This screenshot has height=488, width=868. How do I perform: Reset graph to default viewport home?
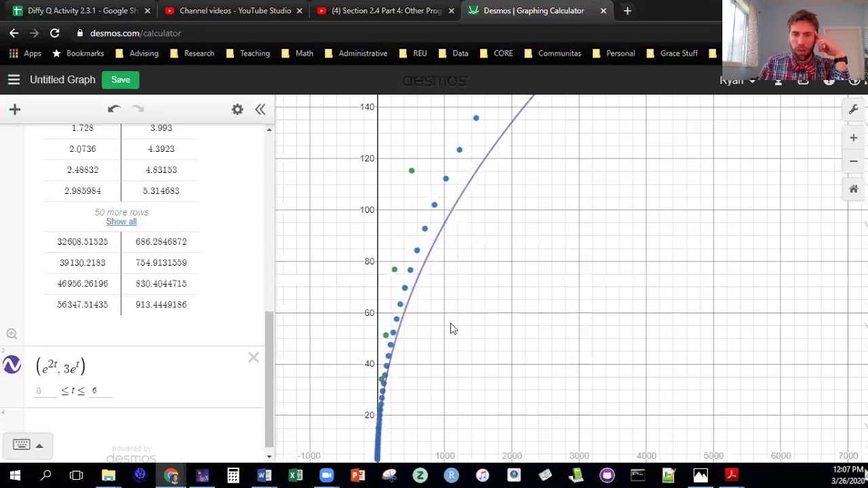[854, 189]
